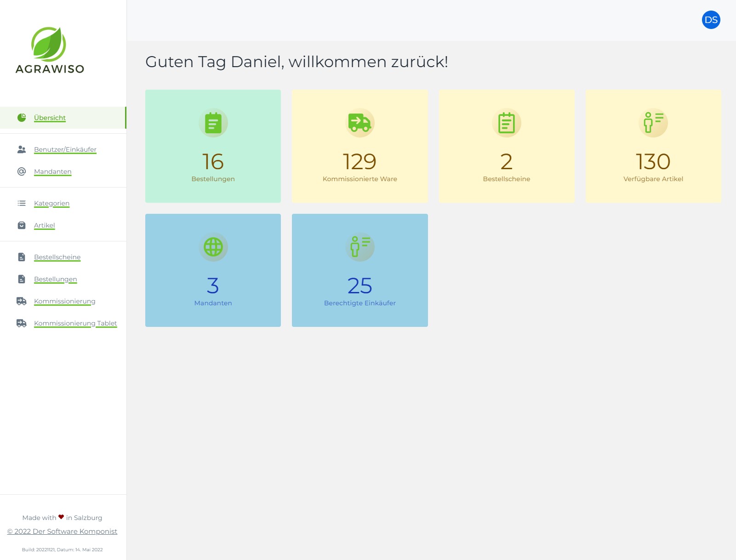Screen dimensions: 736x560
Task: Click the pie chart icon beside Übersicht
Action: (22, 117)
